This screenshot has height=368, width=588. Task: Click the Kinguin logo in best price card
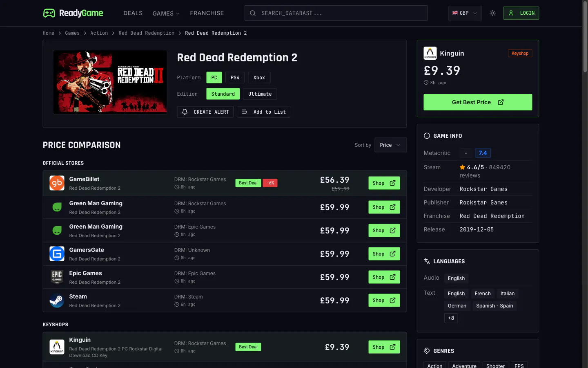point(430,53)
